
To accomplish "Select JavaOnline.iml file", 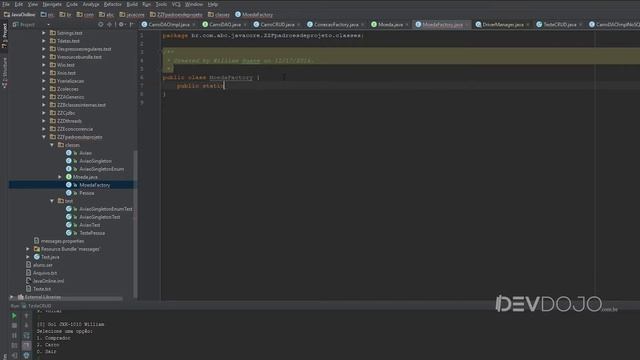I will 48,281.
